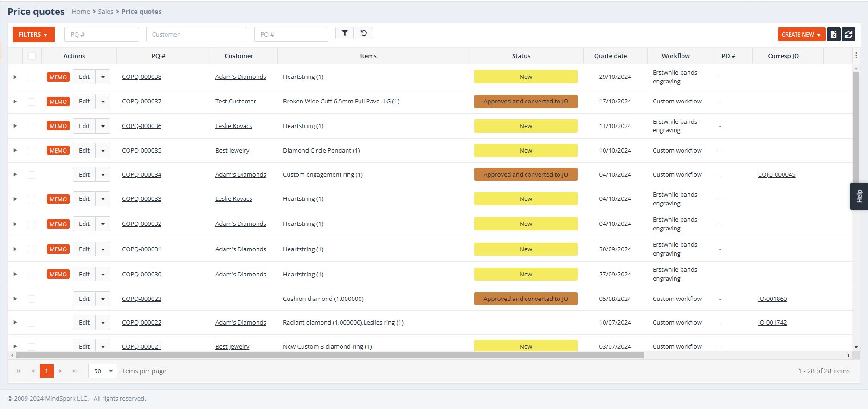Screen dimensions: 868x409
Task: Open the items per page dropdown
Action: click(x=103, y=371)
